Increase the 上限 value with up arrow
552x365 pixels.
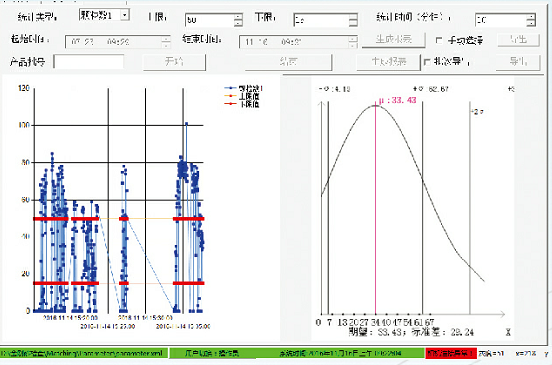(x=238, y=17)
